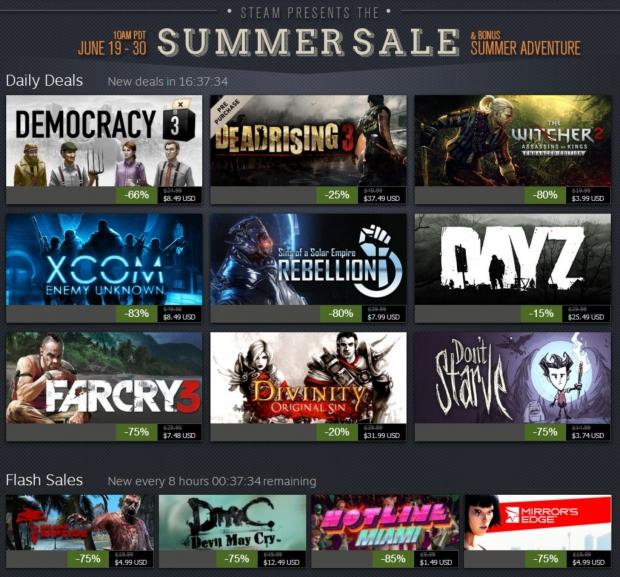Open the Far Cry 3 deal
Image resolution: width=620 pixels, height=577 pixels.
click(104, 378)
